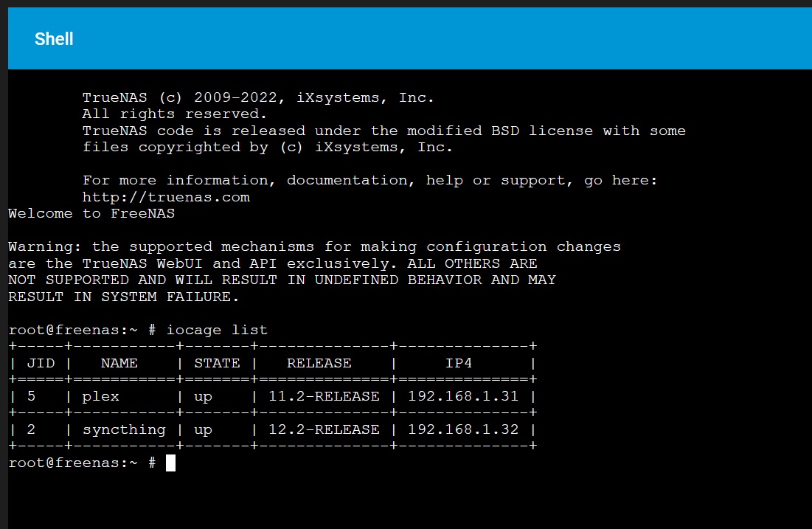Click the terminal cursor block

170,463
